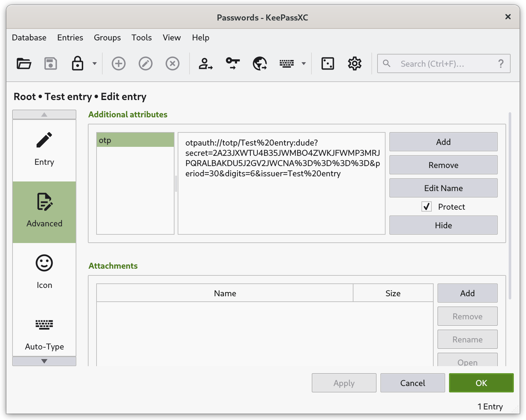This screenshot has height=420, width=526.
Task: Click the right-side vertical scrollbar
Action: click(510, 205)
